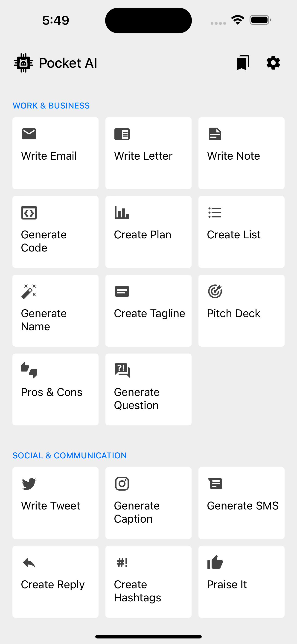
Task: Tap the envelope icon on Write Email
Action: (x=29, y=134)
